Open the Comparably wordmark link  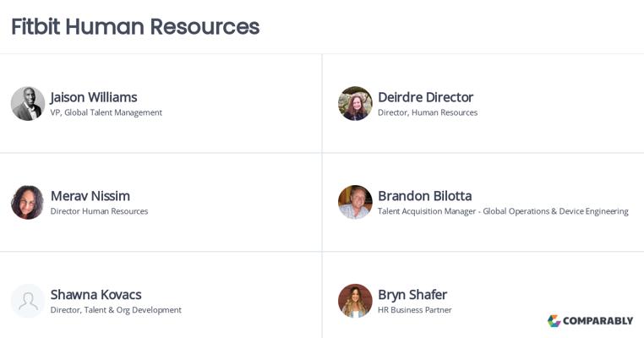coord(598,321)
